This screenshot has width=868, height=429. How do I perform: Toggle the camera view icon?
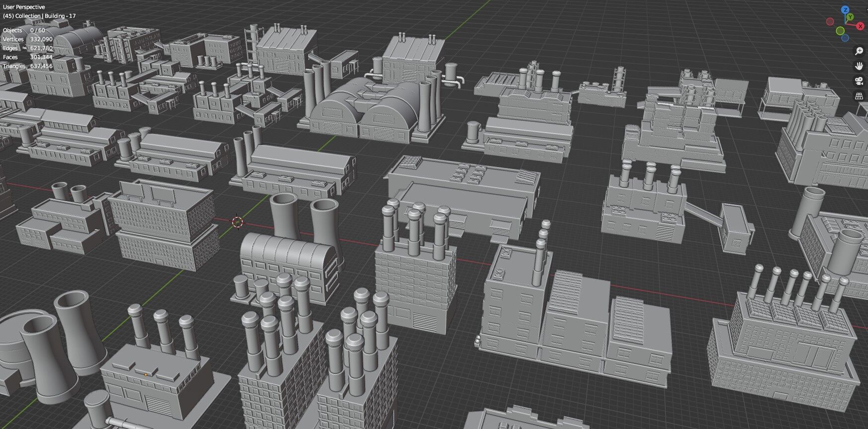tap(859, 81)
